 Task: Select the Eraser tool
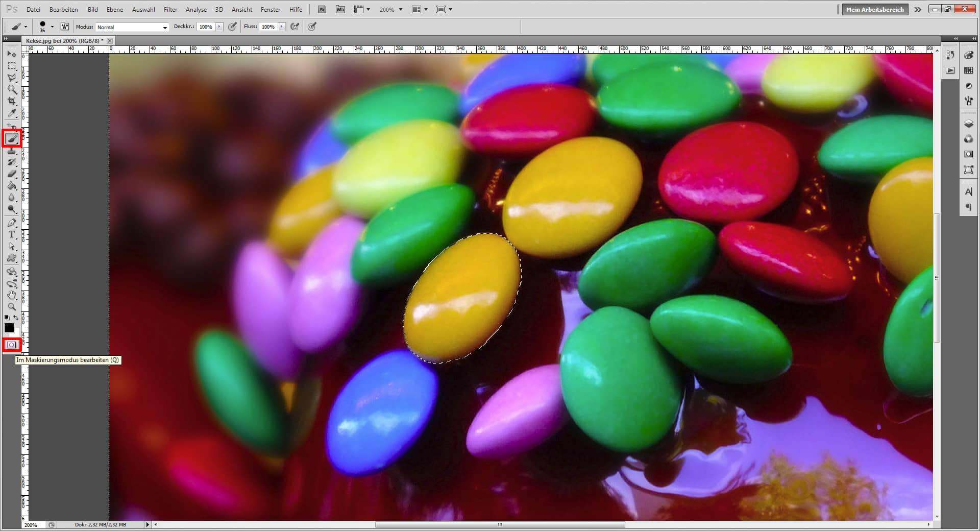(13, 174)
